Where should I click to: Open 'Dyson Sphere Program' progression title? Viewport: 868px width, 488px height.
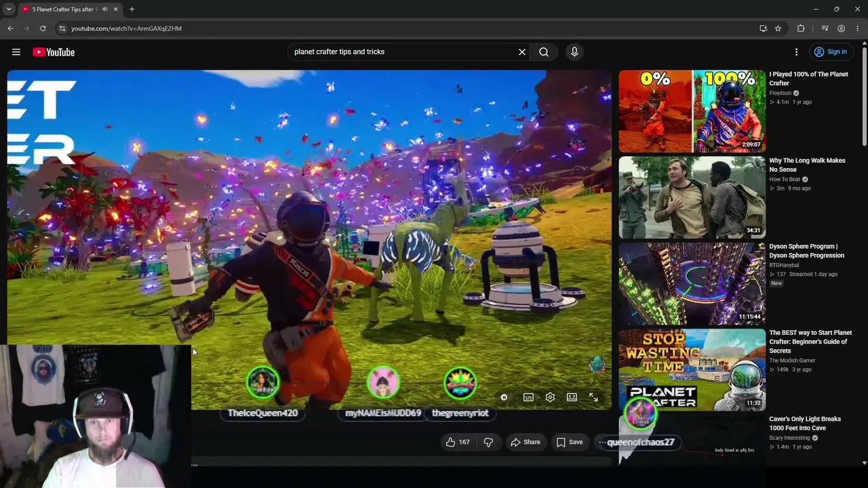coord(806,251)
